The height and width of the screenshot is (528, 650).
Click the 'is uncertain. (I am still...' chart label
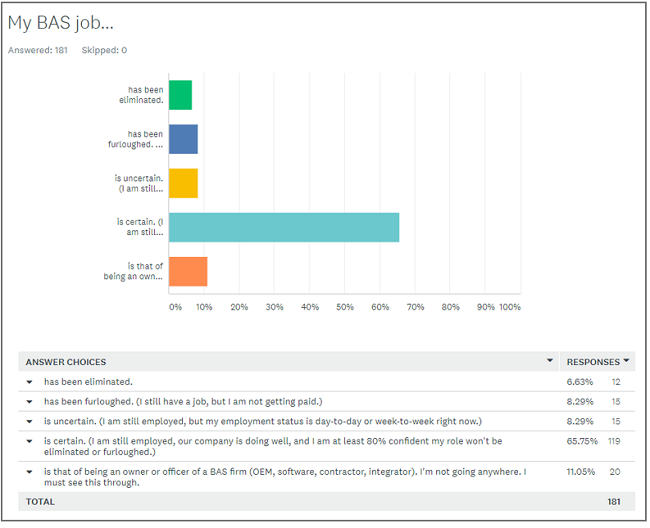tap(139, 183)
